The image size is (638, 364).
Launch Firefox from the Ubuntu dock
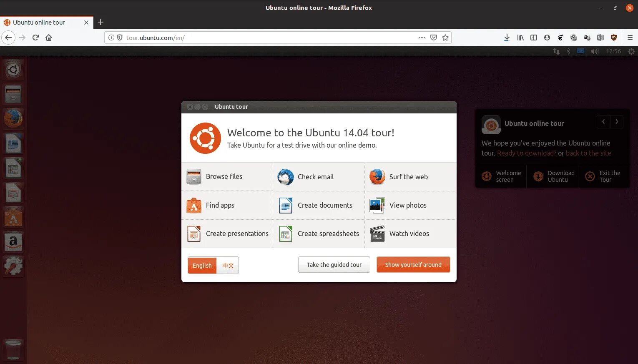(x=13, y=119)
